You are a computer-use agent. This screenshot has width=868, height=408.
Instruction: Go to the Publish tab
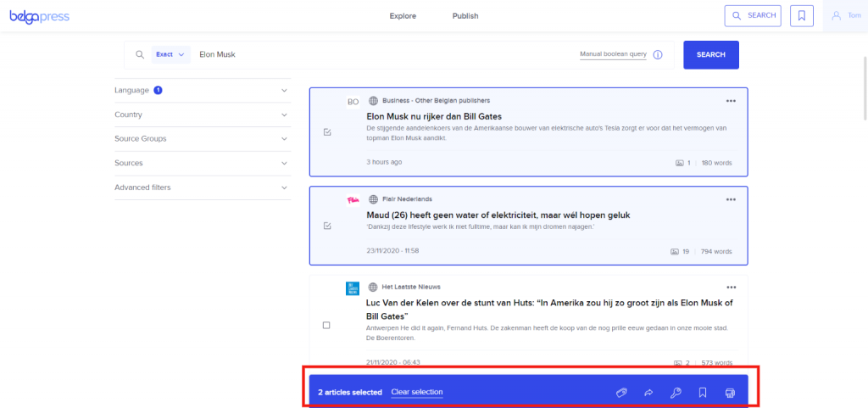click(465, 16)
